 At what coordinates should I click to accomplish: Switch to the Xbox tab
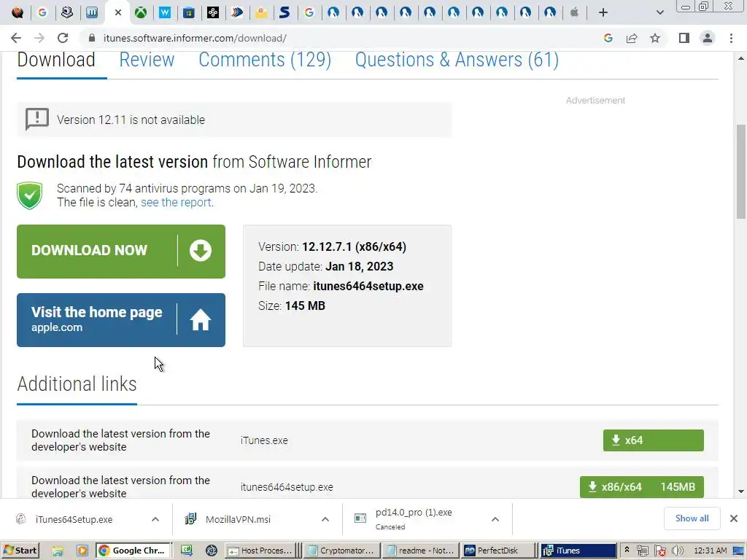(141, 13)
